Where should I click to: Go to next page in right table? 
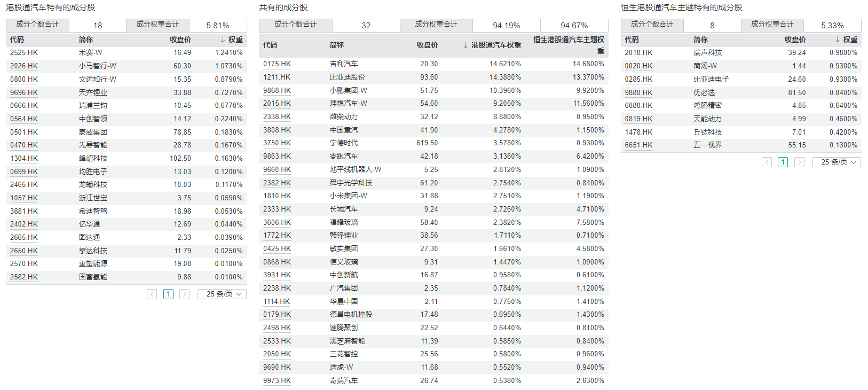point(800,162)
